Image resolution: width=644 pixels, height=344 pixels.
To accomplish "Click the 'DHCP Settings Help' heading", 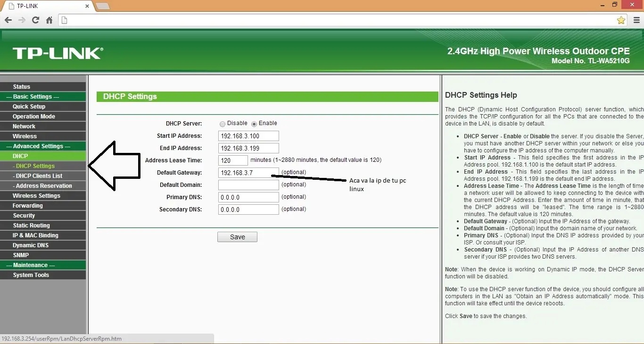I will coord(481,95).
